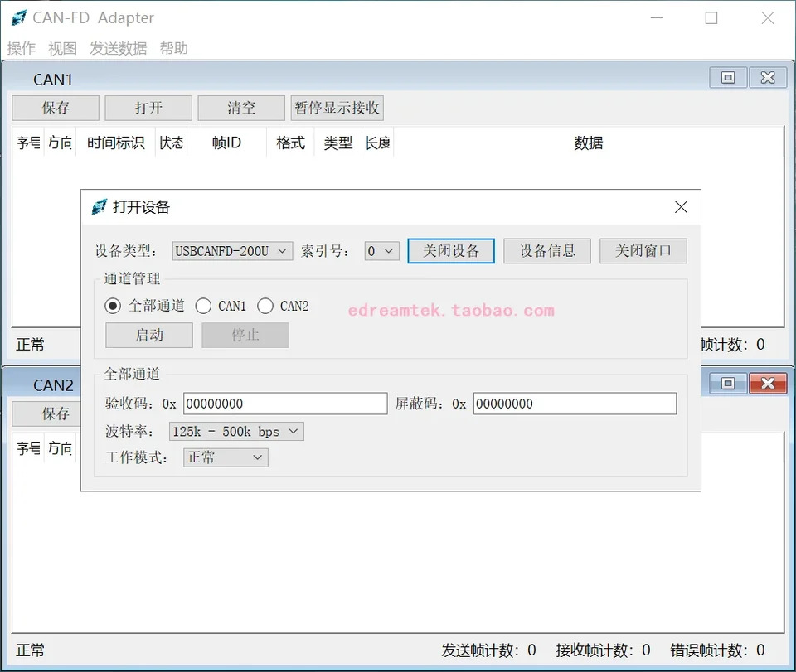Image resolution: width=796 pixels, height=672 pixels.
Task: Click the disabled 停止 button
Action: tap(245, 336)
